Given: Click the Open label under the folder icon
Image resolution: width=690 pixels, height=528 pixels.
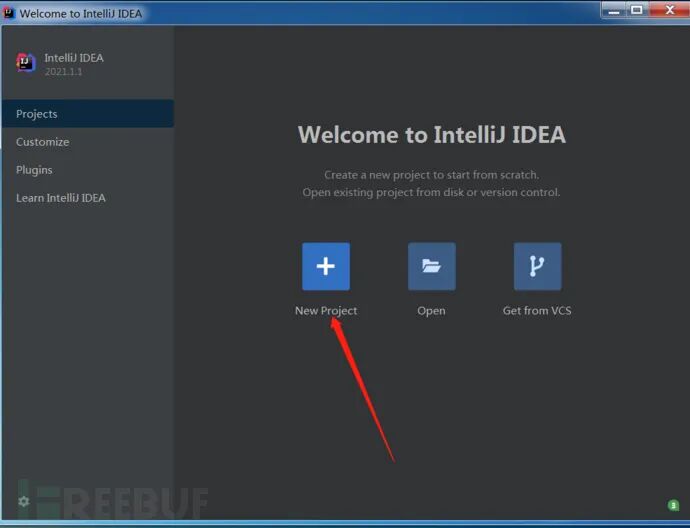Looking at the screenshot, I should click(431, 311).
